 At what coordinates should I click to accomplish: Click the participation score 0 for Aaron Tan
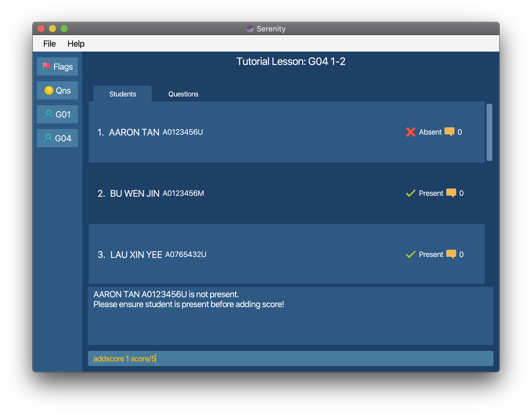[460, 132]
